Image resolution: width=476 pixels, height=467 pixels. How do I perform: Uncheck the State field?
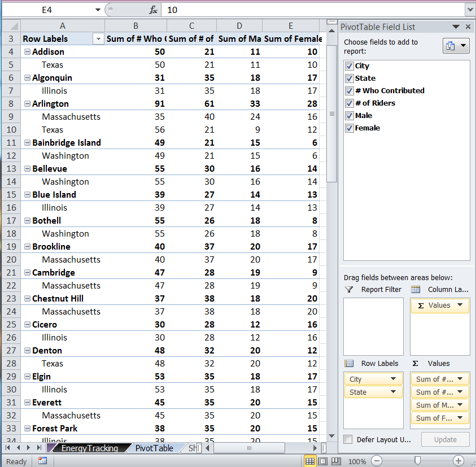coord(349,78)
